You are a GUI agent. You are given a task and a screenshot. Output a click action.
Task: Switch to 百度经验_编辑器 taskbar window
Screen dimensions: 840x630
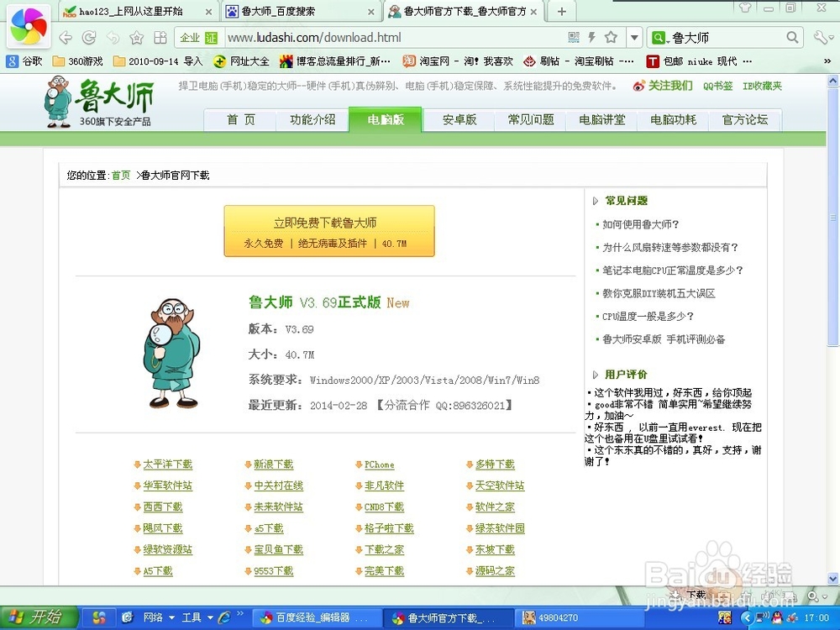(x=316, y=617)
